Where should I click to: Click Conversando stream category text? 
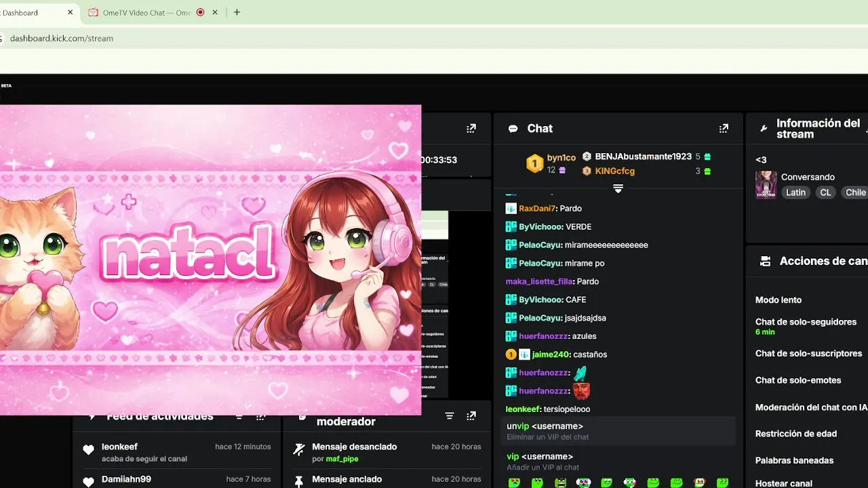click(x=808, y=177)
